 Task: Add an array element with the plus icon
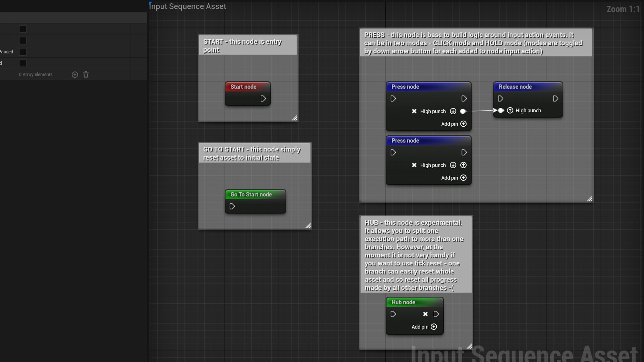(75, 74)
